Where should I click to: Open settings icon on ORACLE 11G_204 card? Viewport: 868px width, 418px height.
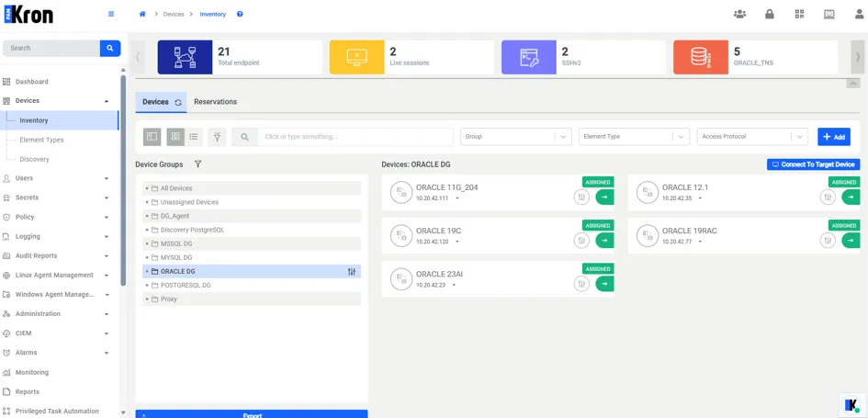point(581,197)
